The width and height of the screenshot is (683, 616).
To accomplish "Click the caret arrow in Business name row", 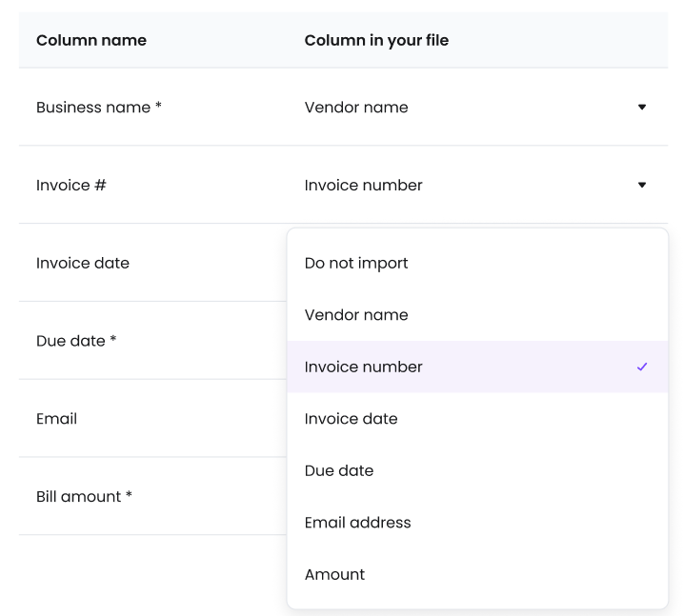I will coord(641,108).
